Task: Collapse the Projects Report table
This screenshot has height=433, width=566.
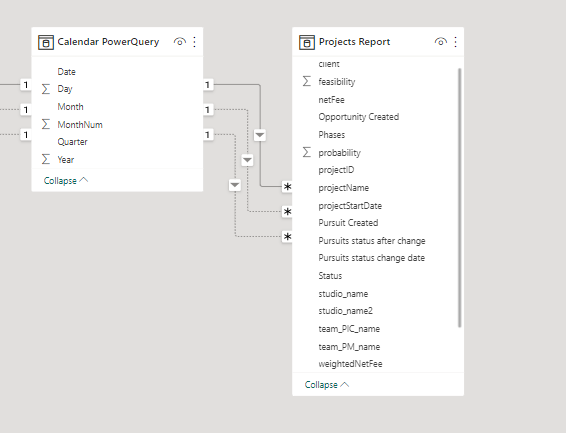Action: tap(327, 385)
